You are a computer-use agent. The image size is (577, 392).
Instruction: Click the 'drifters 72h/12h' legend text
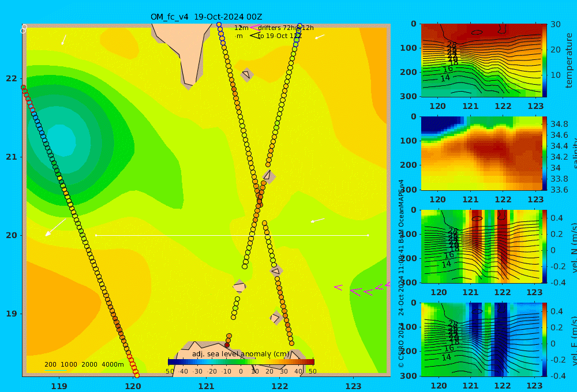click(x=286, y=28)
